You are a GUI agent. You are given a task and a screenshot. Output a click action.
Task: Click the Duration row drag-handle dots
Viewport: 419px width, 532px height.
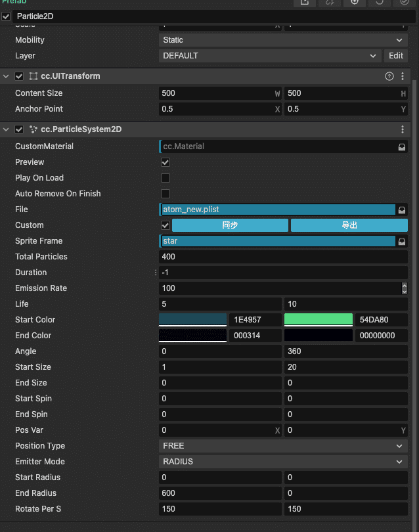[x=156, y=273]
